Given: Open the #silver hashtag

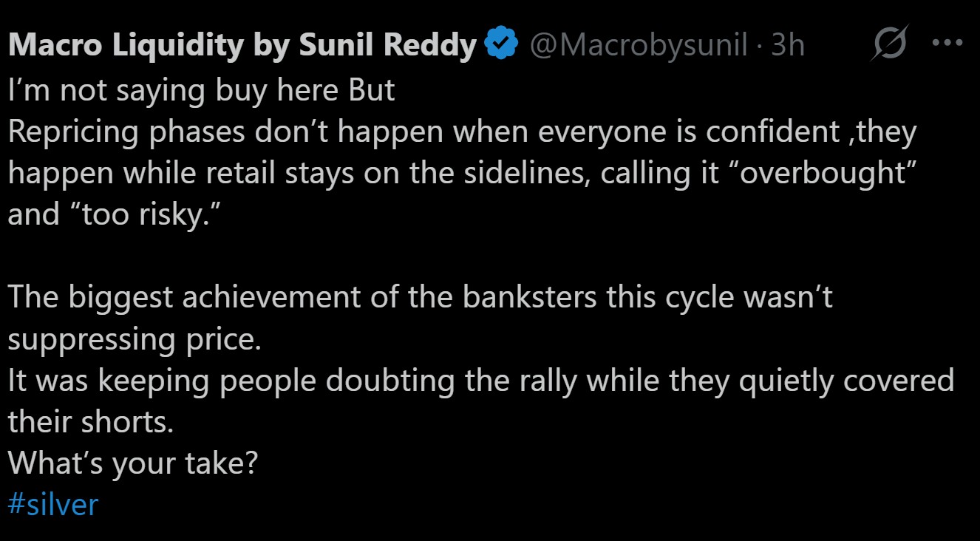Looking at the screenshot, I should point(52,505).
